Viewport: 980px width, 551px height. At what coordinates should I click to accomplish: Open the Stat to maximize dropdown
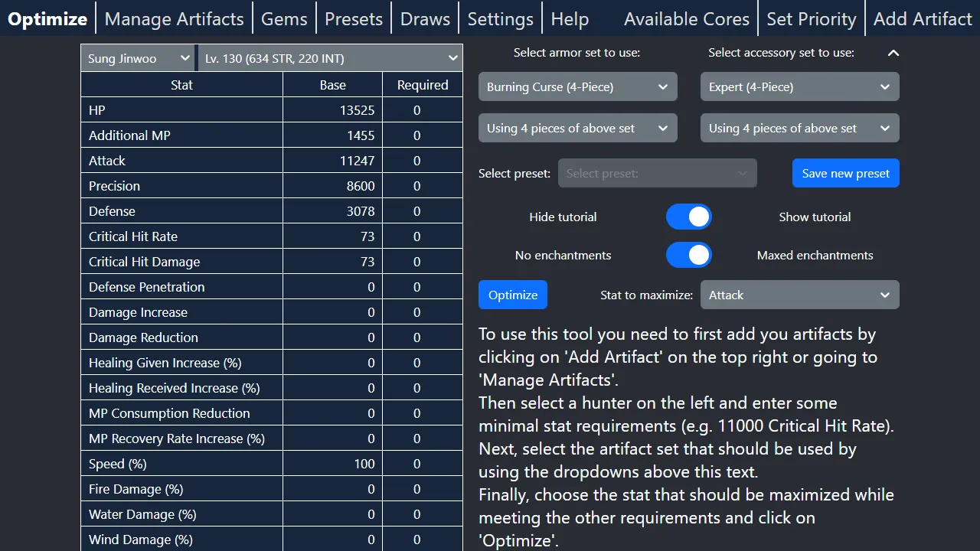tap(799, 295)
